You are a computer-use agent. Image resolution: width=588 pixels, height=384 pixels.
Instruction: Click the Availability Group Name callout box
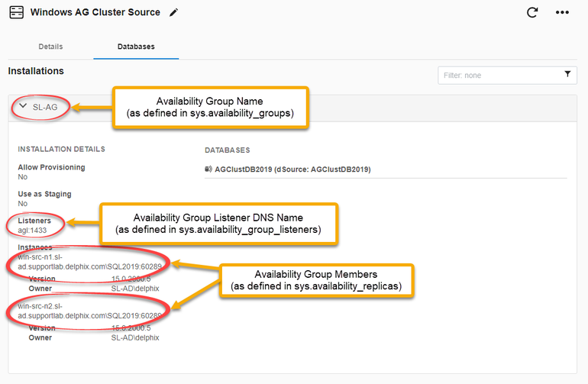click(210, 107)
